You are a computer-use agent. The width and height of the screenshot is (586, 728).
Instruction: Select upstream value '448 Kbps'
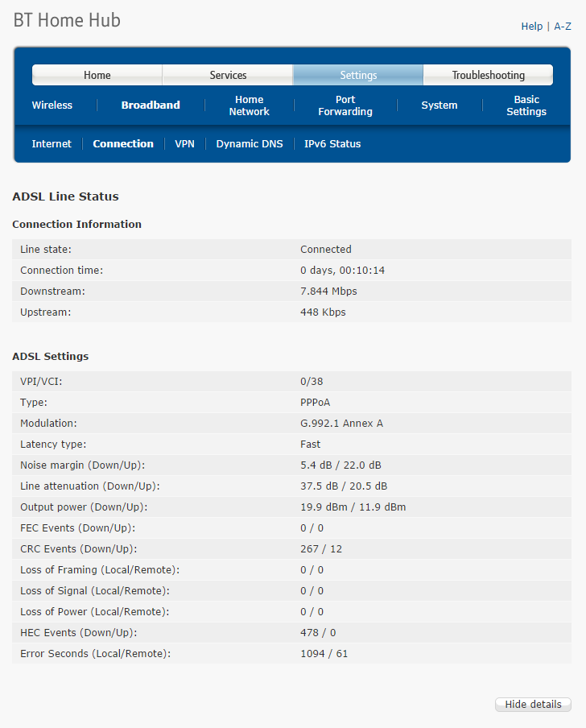[x=323, y=312]
